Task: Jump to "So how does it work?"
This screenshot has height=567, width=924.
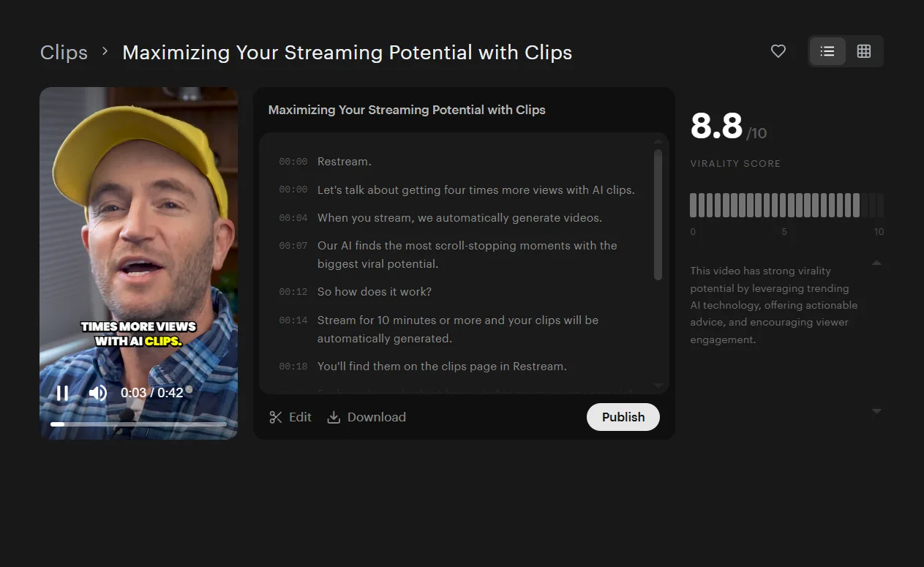Action: point(375,292)
